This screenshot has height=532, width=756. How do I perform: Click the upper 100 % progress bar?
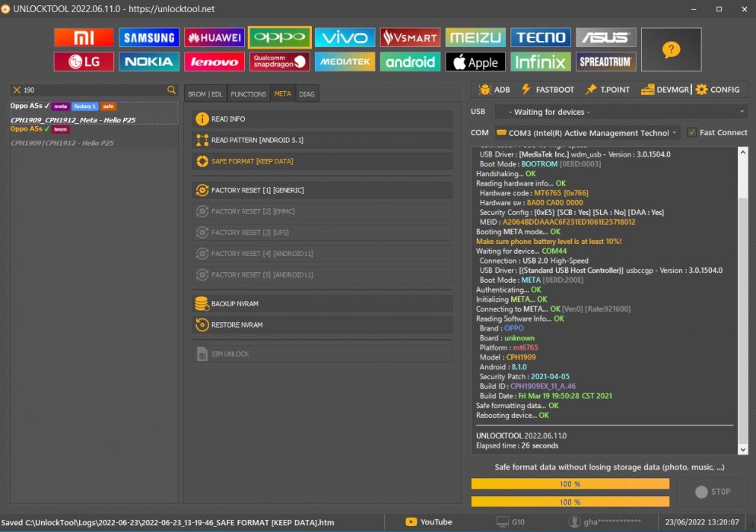[x=570, y=484]
